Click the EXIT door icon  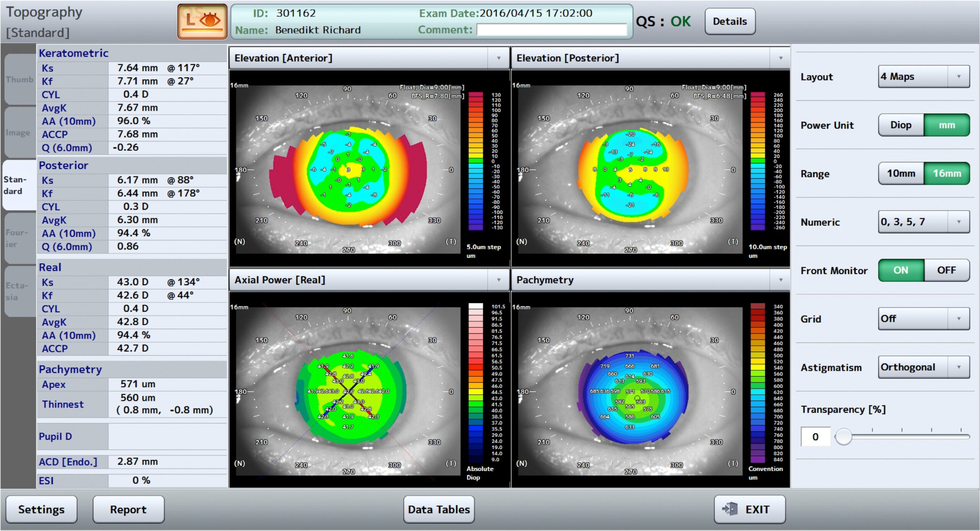(x=729, y=509)
